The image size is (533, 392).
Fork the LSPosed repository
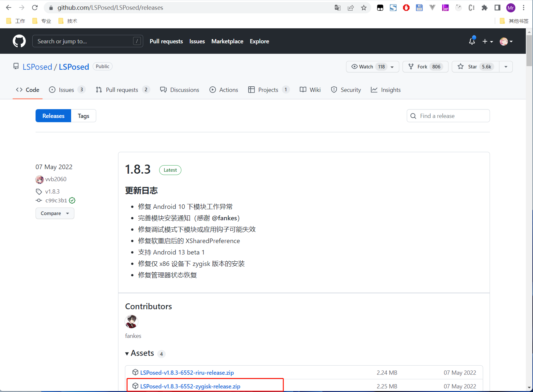coord(425,66)
